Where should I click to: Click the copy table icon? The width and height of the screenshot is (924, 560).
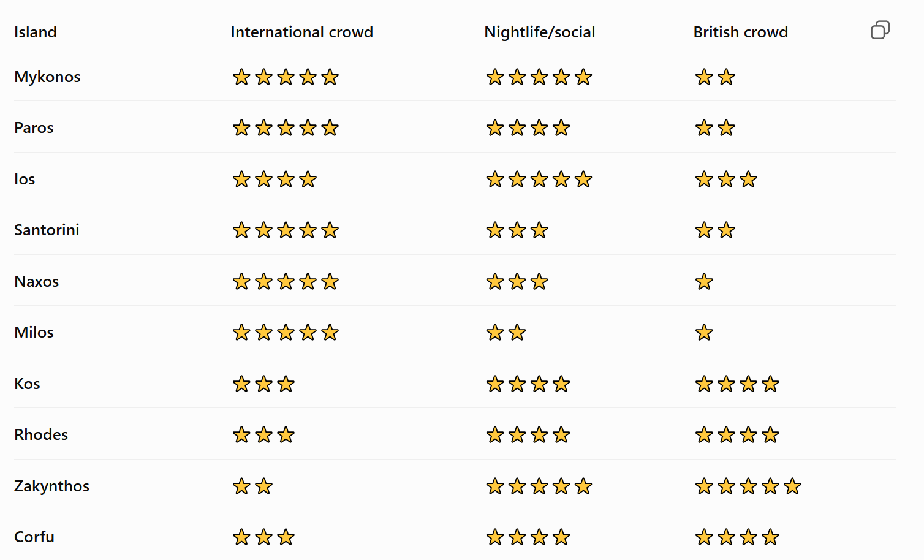880,30
